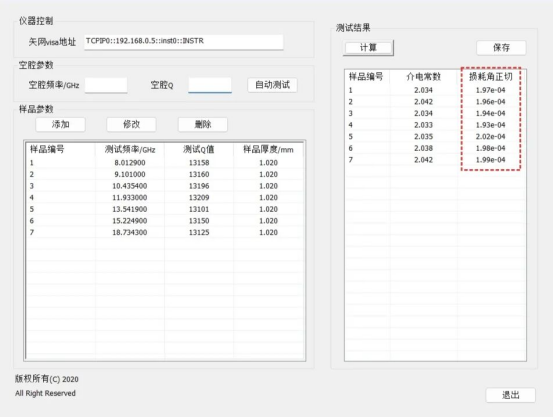The height and width of the screenshot is (418, 554).
Task: Select loss tangent value 1.97e-04
Action: [x=490, y=90]
